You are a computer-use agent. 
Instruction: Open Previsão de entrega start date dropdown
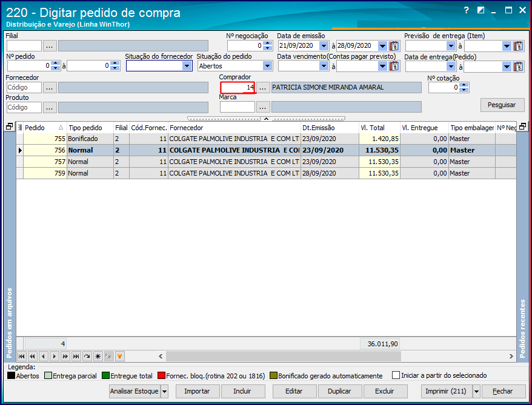[x=451, y=46]
